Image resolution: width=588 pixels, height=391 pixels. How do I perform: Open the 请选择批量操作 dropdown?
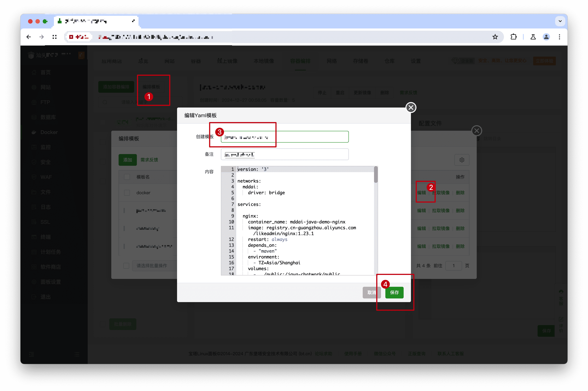154,266
